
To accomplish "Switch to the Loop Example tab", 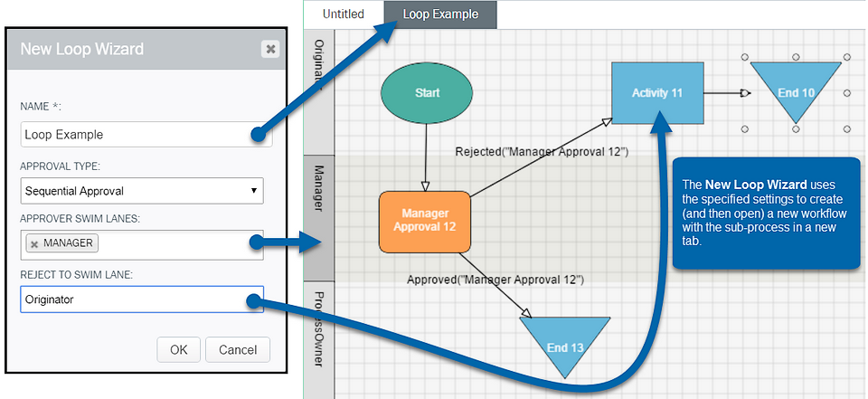I will pyautogui.click(x=440, y=14).
